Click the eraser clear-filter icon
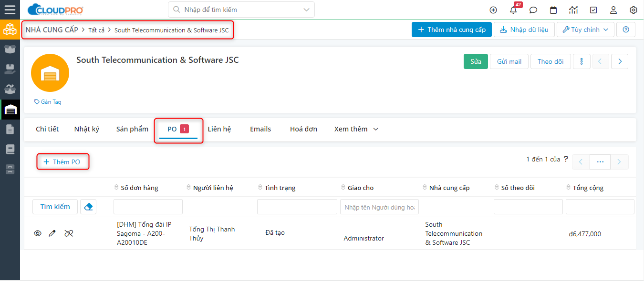Image resolution: width=644 pixels, height=281 pixels. coord(88,207)
